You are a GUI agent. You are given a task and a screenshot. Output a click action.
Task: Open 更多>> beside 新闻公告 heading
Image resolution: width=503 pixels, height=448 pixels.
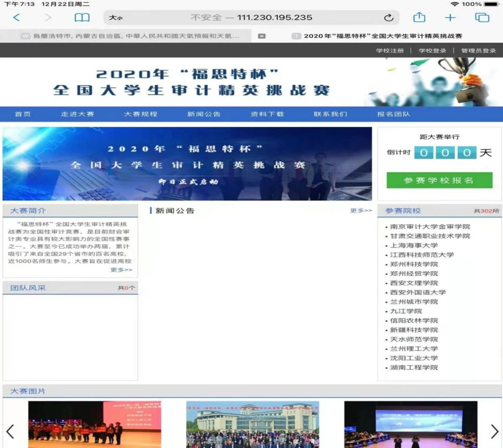click(361, 211)
